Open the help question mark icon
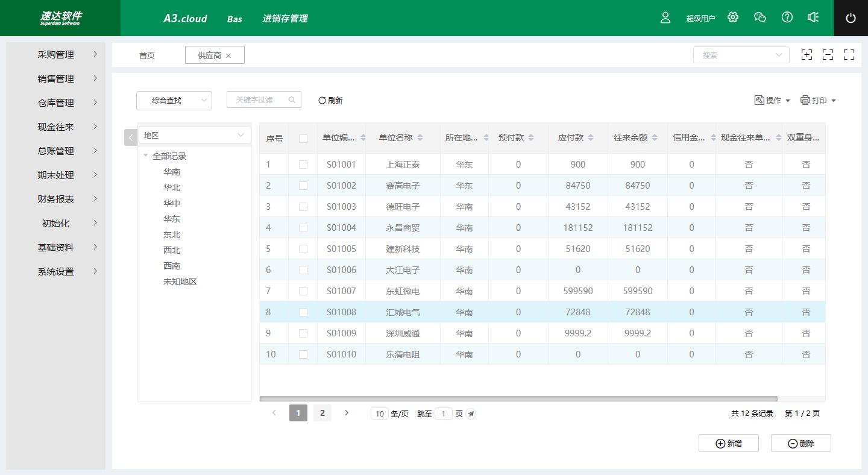This screenshot has height=475, width=868. point(787,18)
